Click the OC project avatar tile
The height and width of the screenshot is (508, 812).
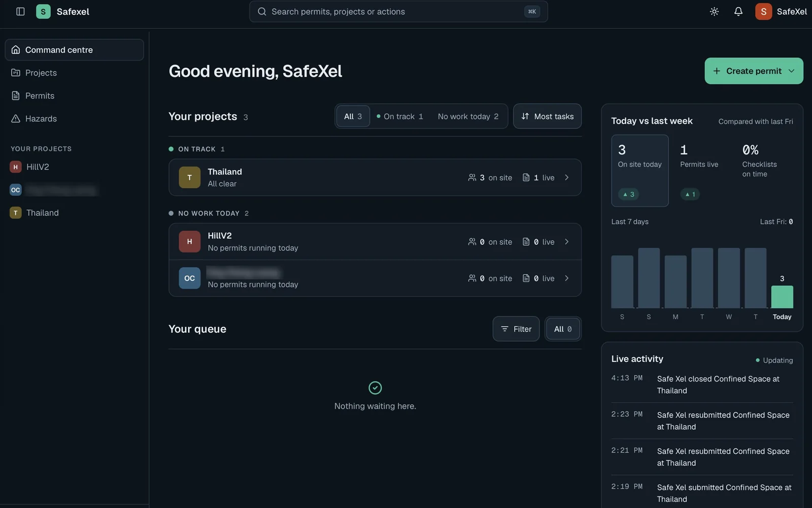tap(189, 278)
